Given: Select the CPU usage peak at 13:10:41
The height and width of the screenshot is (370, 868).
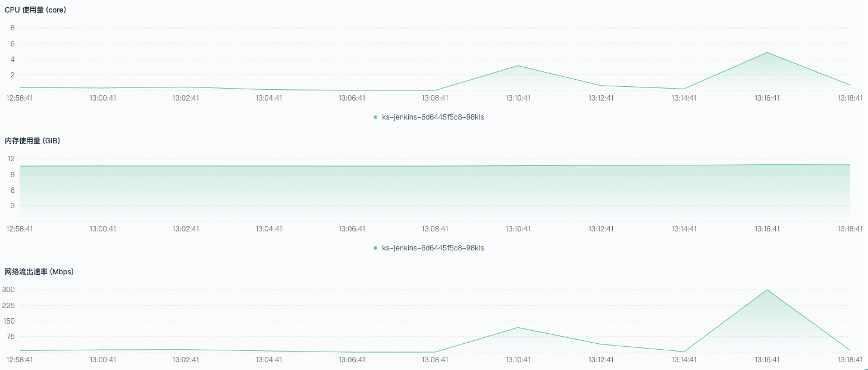Looking at the screenshot, I should 518,65.
